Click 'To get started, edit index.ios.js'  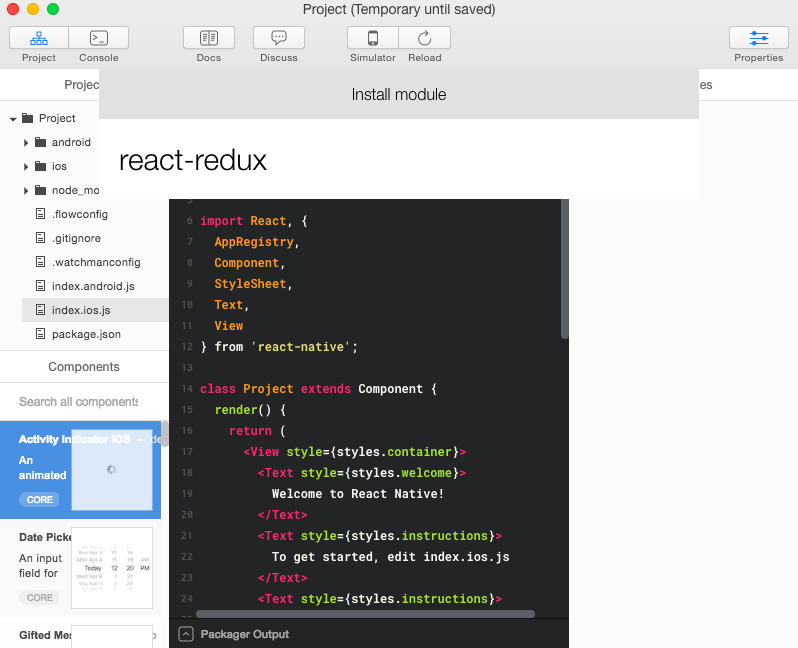click(390, 557)
